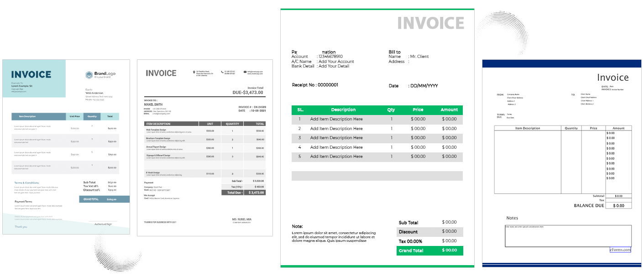
Task: Click 'Thank you.' text in BrandLogo invoice
Action: (x=21, y=227)
